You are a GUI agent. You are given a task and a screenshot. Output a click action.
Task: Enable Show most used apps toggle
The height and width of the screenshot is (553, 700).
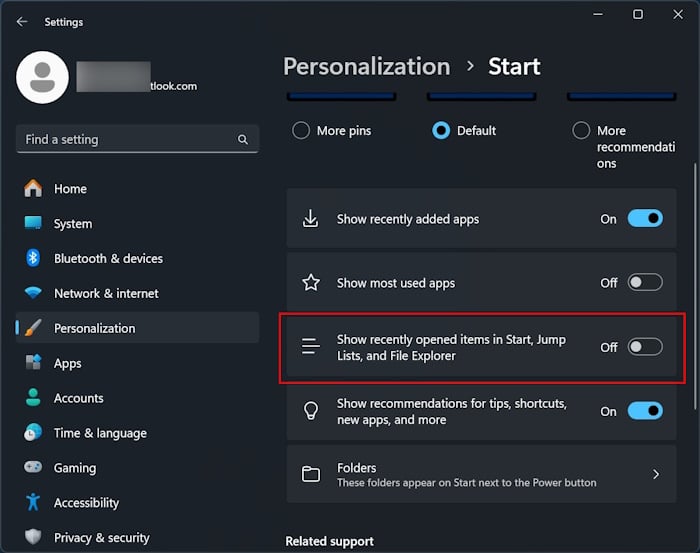pos(645,283)
